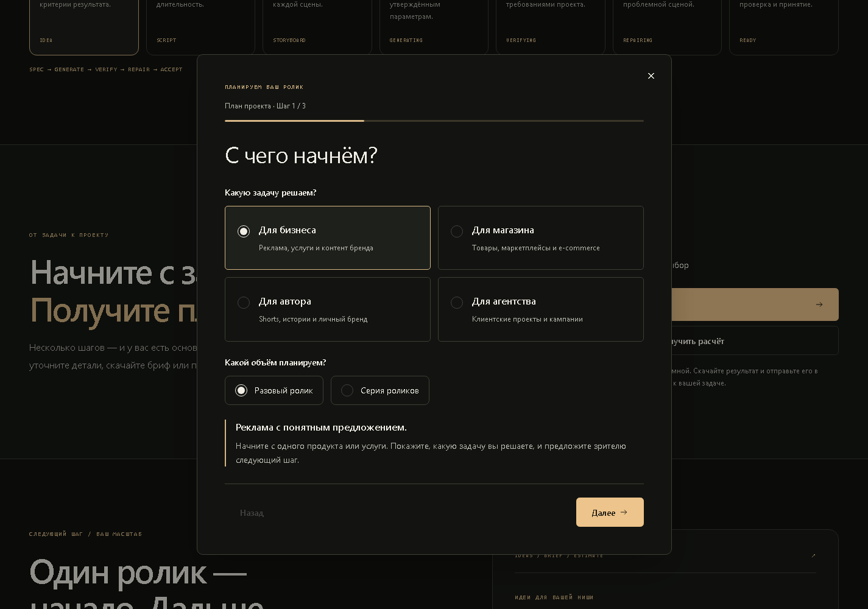Click the 'получить расчёт' button behind the dialog

coord(755,341)
